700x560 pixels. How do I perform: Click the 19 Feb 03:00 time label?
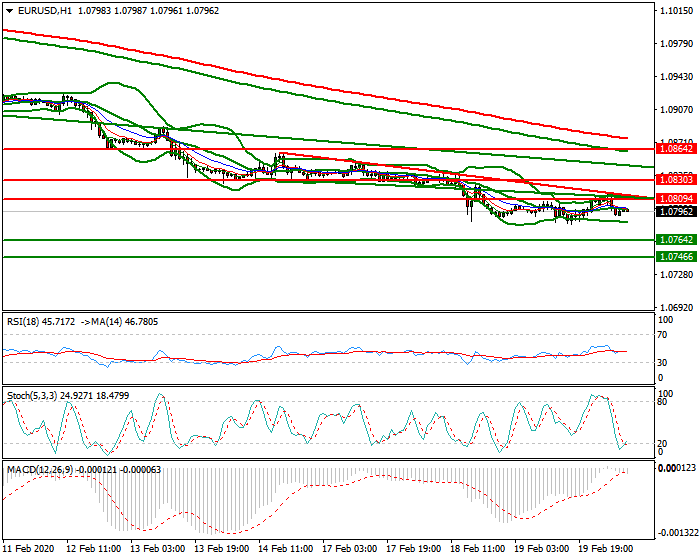tap(542, 548)
